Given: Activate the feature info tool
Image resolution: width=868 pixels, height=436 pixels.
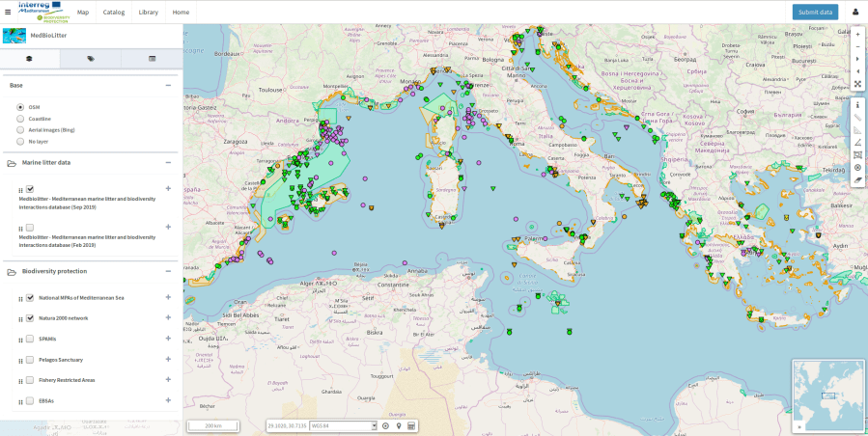Looking at the screenshot, I should 857,104.
